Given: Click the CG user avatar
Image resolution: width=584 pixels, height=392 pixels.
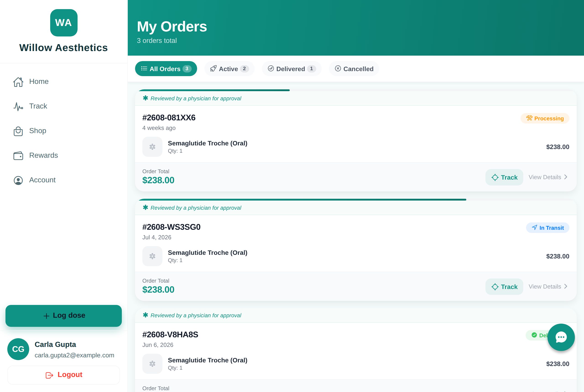Looking at the screenshot, I should pyautogui.click(x=18, y=349).
